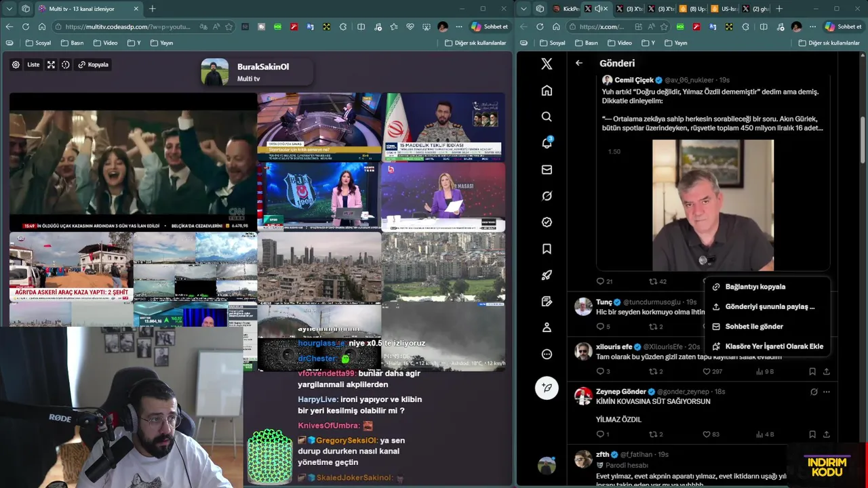Open bookmarks icon in X sidebar
Viewport: 868px width, 488px height.
547,249
